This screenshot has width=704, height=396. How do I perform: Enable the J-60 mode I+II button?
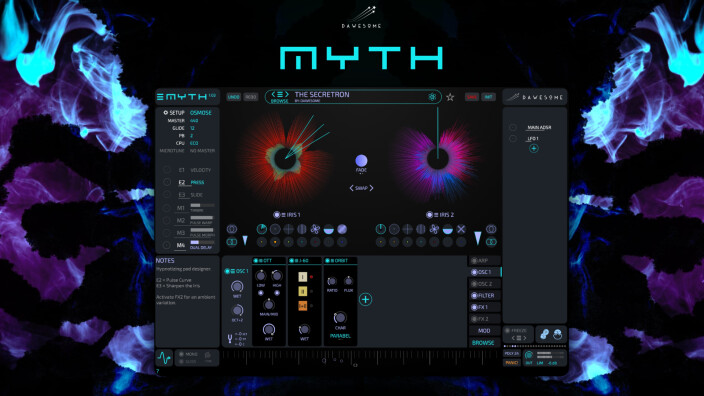point(303,306)
